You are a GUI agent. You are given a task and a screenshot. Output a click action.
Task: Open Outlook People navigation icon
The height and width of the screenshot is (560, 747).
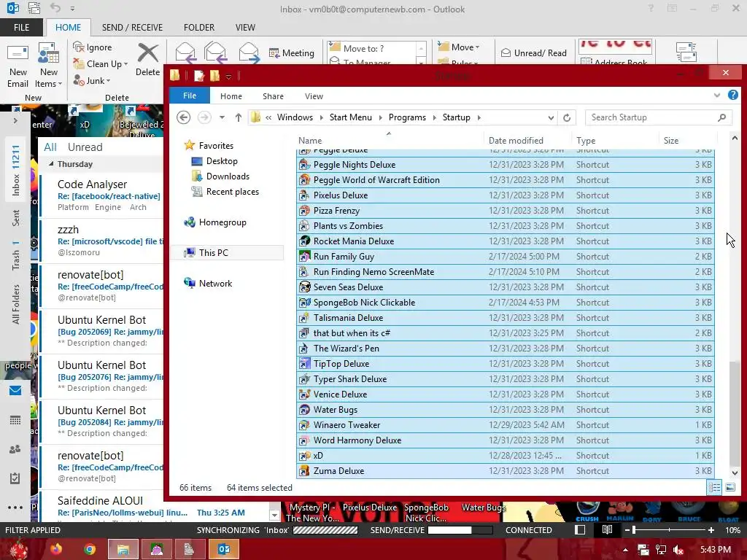tap(15, 449)
